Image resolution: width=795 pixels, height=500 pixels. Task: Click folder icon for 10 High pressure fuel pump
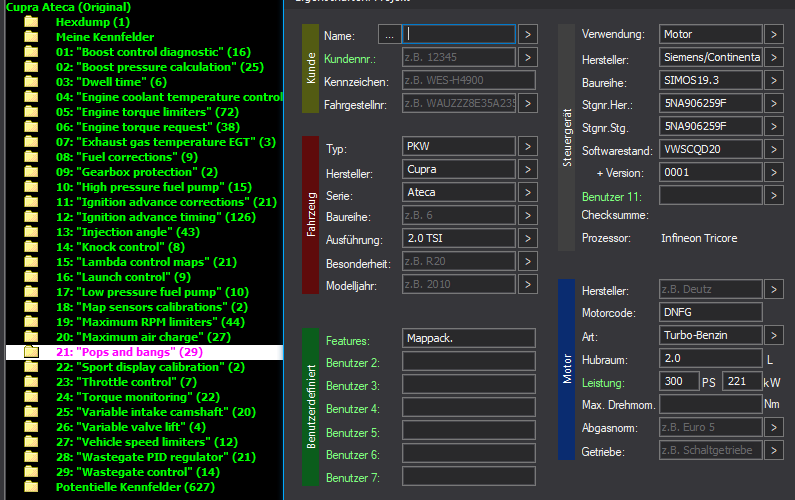click(x=31, y=187)
